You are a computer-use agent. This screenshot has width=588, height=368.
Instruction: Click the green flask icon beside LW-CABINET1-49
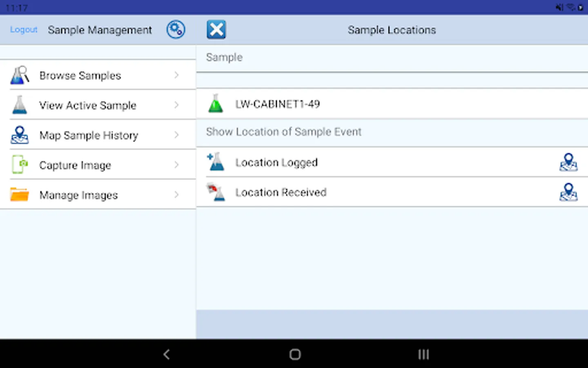click(x=216, y=104)
